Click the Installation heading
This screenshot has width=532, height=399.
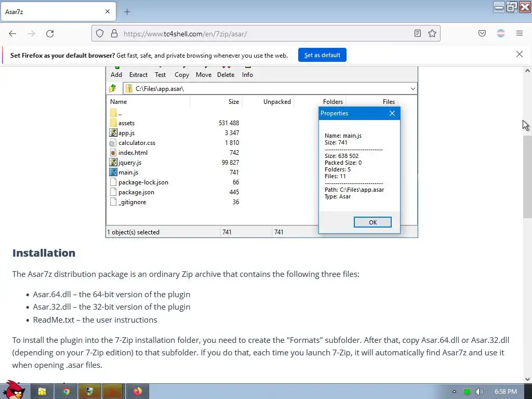[x=44, y=253]
